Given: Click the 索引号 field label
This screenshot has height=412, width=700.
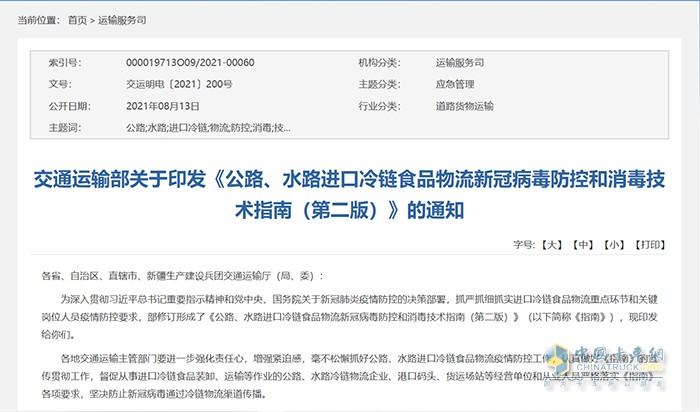Looking at the screenshot, I should [65, 62].
